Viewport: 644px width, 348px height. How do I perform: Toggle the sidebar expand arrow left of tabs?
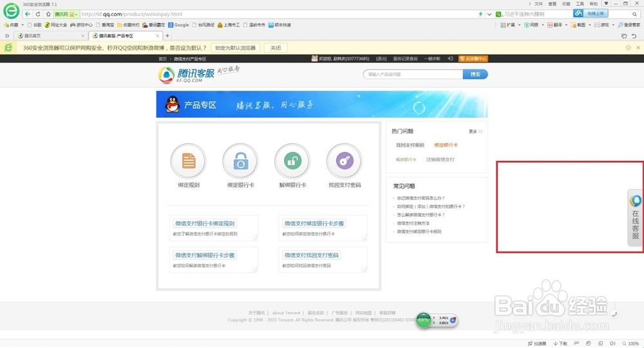coord(7,36)
